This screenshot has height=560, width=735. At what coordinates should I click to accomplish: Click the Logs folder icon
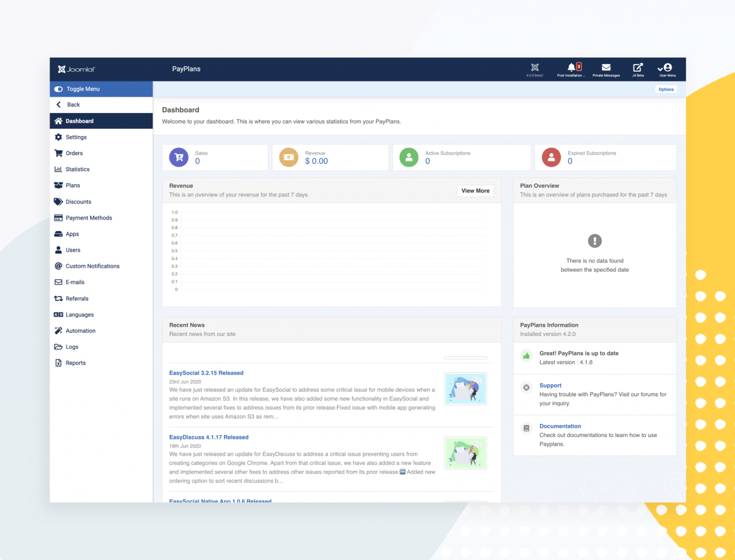click(58, 347)
